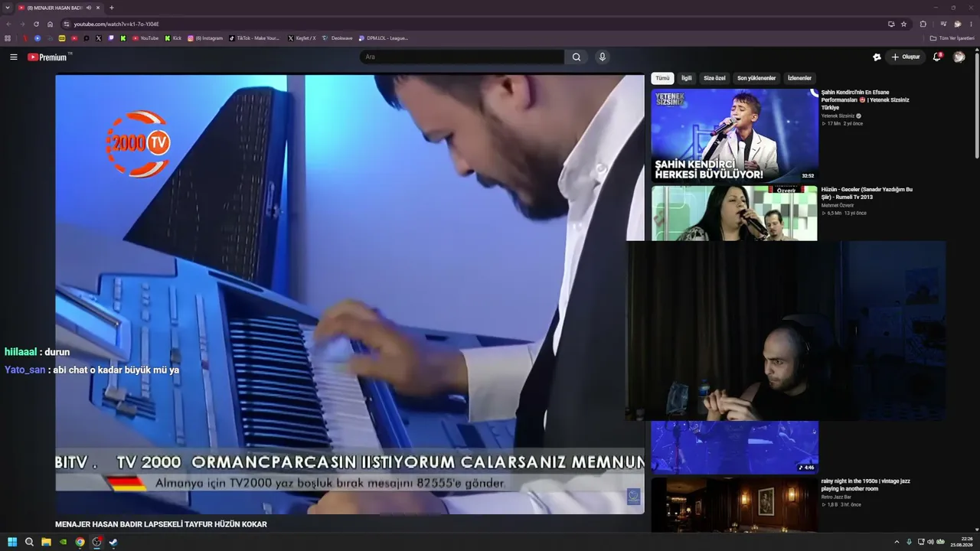980x551 pixels.
Task: Open 'rainy night in the 1950s' video title
Action: 866,484
